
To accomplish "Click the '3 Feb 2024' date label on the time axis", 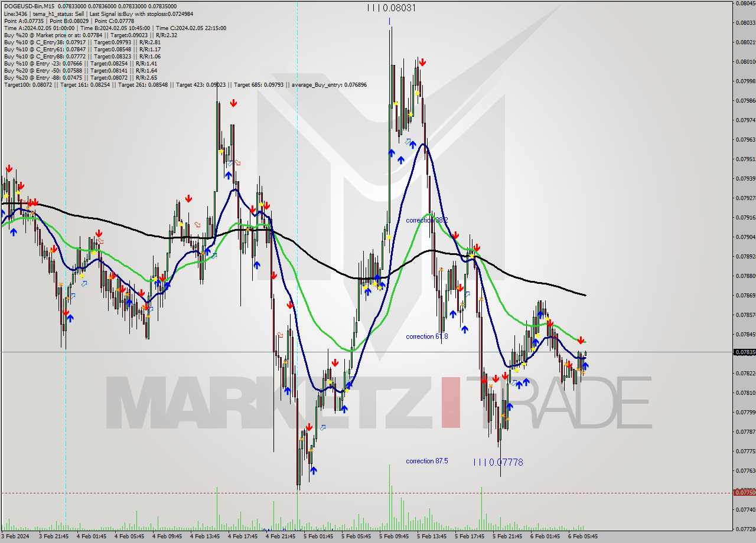I will (x=15, y=537).
